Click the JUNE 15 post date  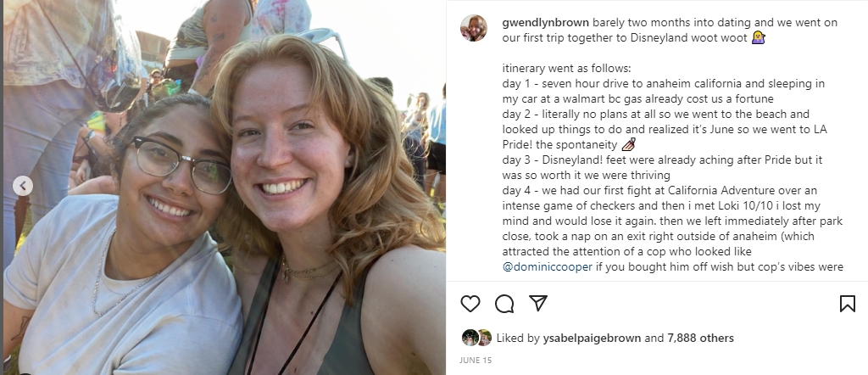click(475, 360)
